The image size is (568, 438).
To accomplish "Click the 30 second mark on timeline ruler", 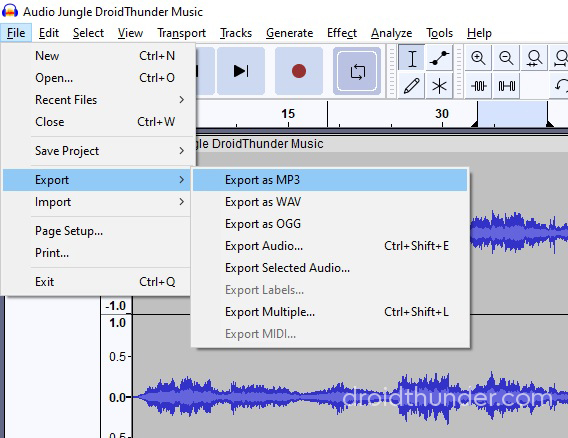I will pyautogui.click(x=442, y=114).
